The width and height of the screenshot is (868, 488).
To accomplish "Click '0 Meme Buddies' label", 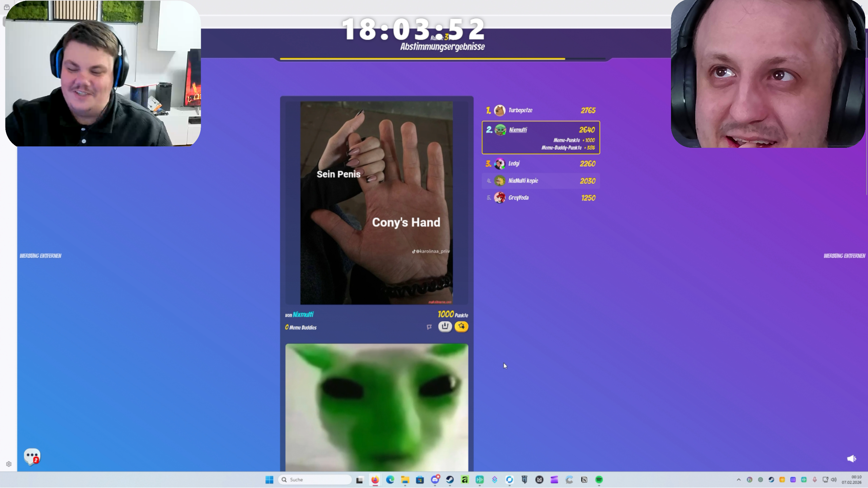I will tap(301, 327).
